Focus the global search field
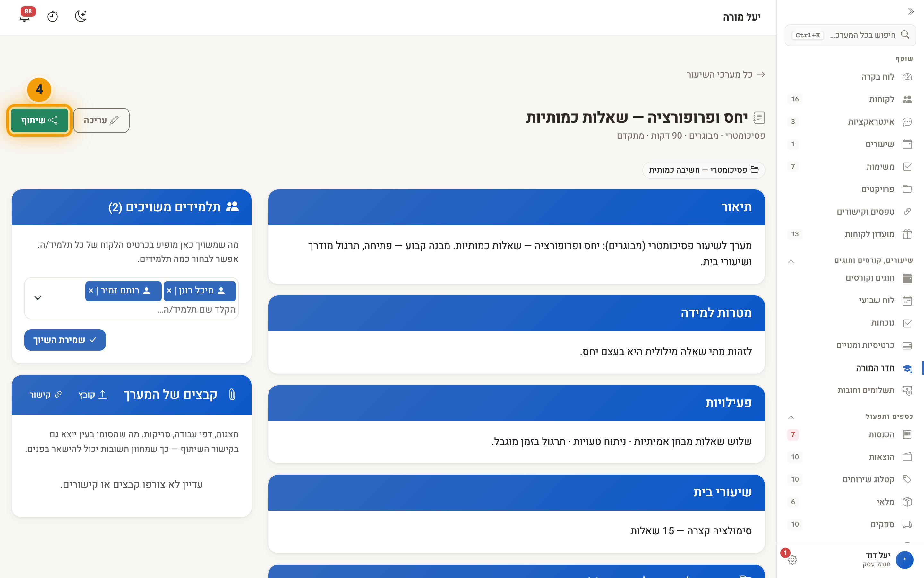 850,35
